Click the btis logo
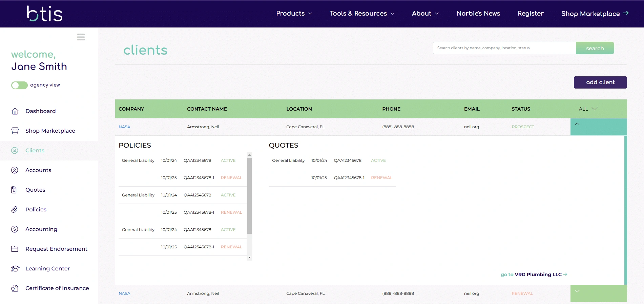The height and width of the screenshot is (304, 644). [45, 14]
